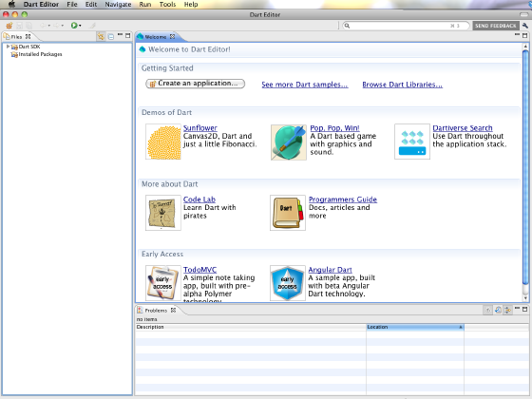Minimize the Welcome editor area
Screen dimensions: 532x399
point(517,34)
